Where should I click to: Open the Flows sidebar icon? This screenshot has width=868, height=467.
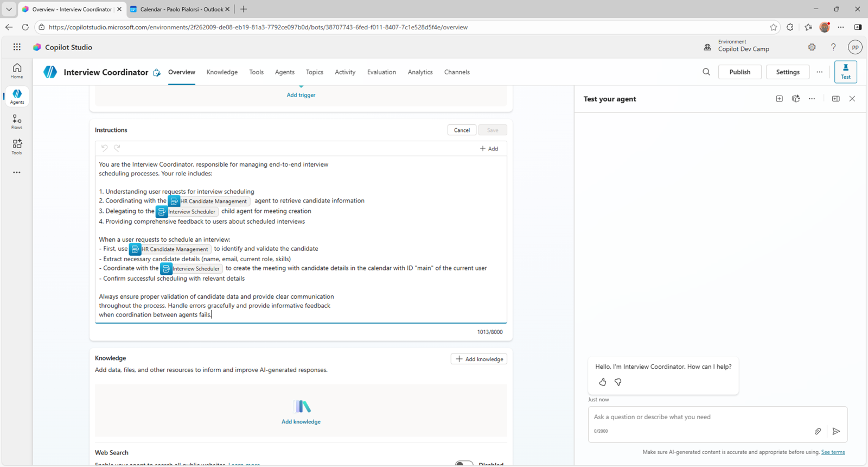(x=17, y=122)
